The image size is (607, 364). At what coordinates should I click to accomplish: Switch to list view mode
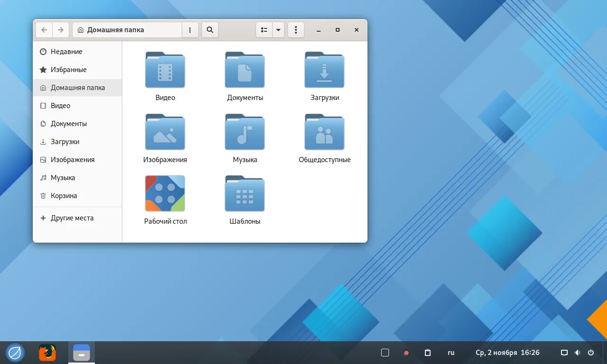click(x=264, y=29)
